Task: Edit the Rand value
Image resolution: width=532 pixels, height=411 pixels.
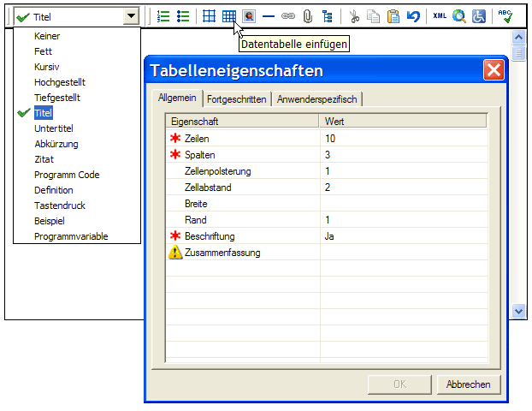Action: 404,220
